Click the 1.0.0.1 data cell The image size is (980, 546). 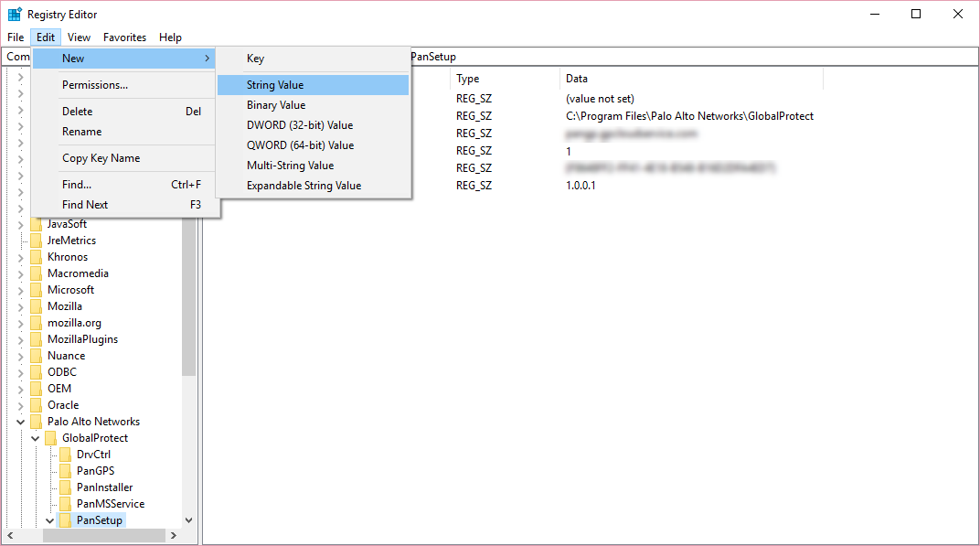(581, 186)
